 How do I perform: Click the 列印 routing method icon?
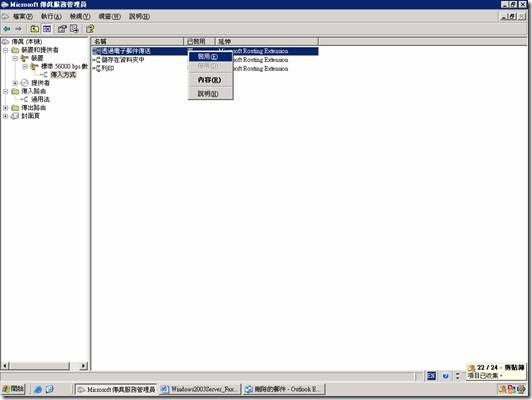click(x=97, y=68)
